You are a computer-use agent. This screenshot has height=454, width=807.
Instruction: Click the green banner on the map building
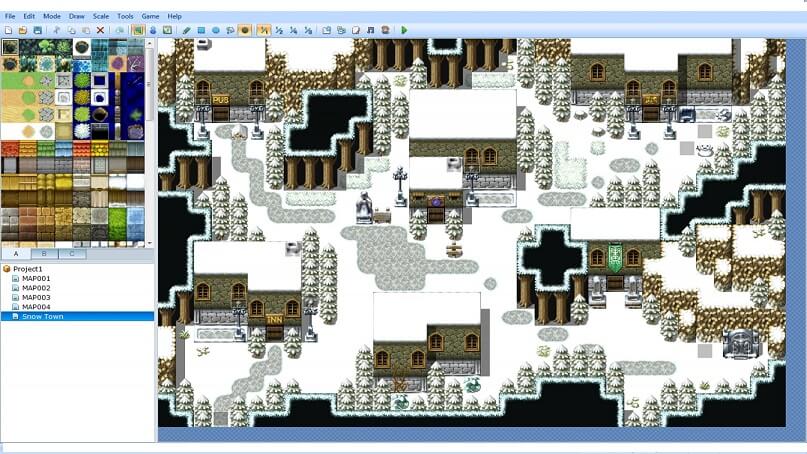(615, 258)
